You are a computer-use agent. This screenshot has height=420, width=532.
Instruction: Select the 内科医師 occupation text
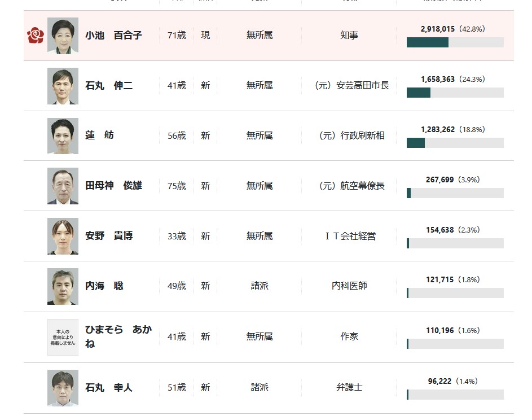(x=349, y=286)
